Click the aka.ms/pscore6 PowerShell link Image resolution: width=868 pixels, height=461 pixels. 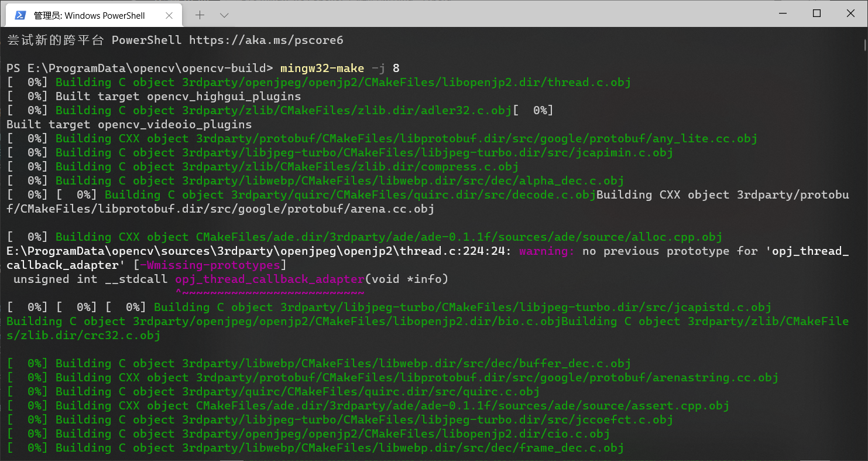(266, 40)
